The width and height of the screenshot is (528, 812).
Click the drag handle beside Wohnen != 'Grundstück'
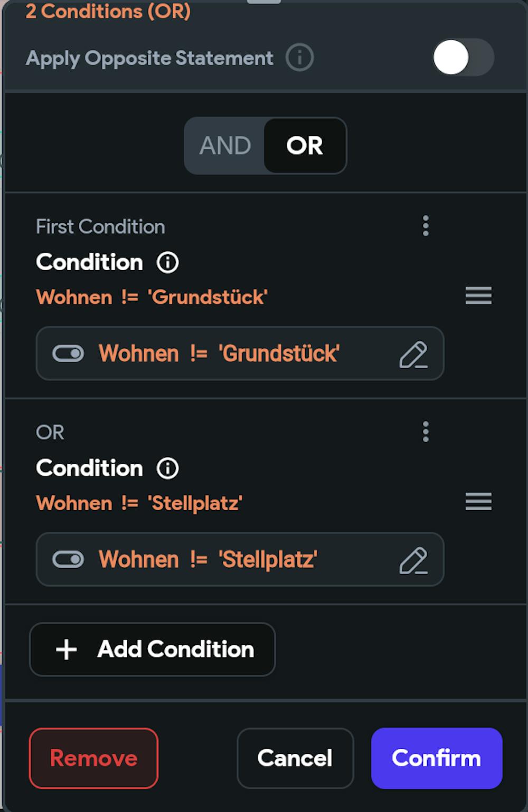point(477,297)
